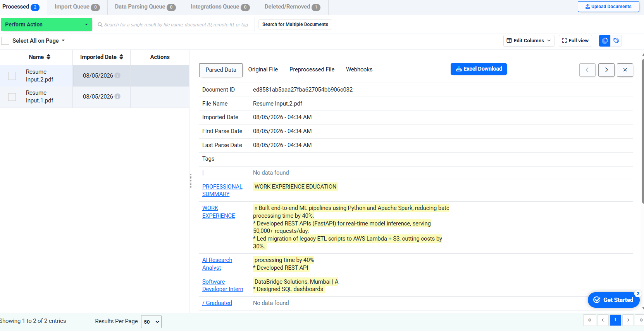Sort by Name column arrows

click(48, 57)
